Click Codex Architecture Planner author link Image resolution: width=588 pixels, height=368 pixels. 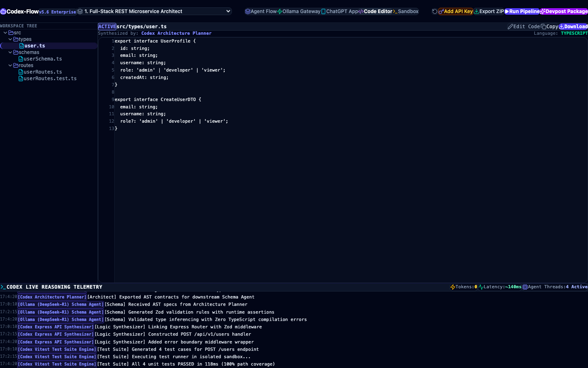tap(176, 34)
